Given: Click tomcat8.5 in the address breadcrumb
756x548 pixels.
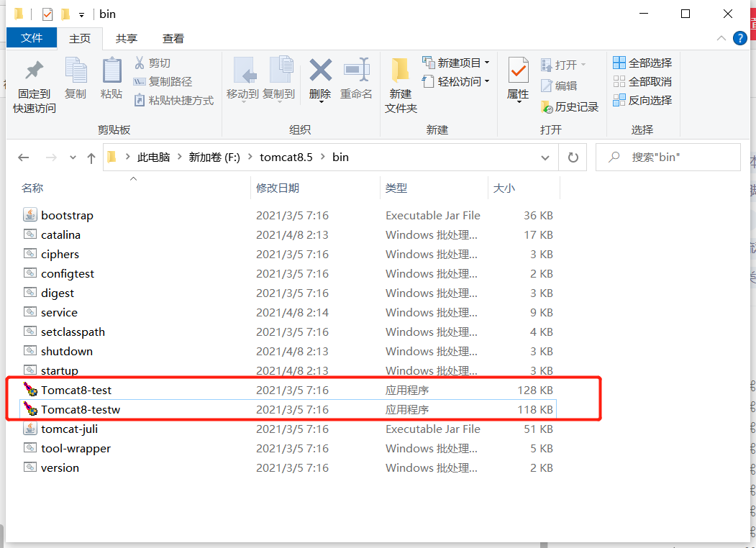Looking at the screenshot, I should 286,157.
